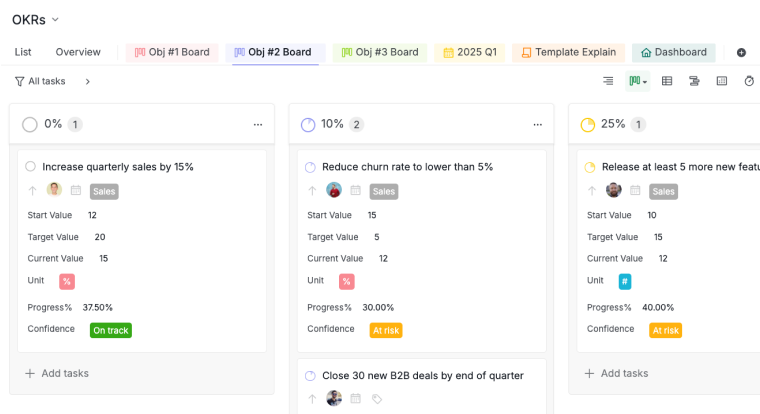
Task: Open the time tracking stopwatch icon
Action: pos(749,81)
